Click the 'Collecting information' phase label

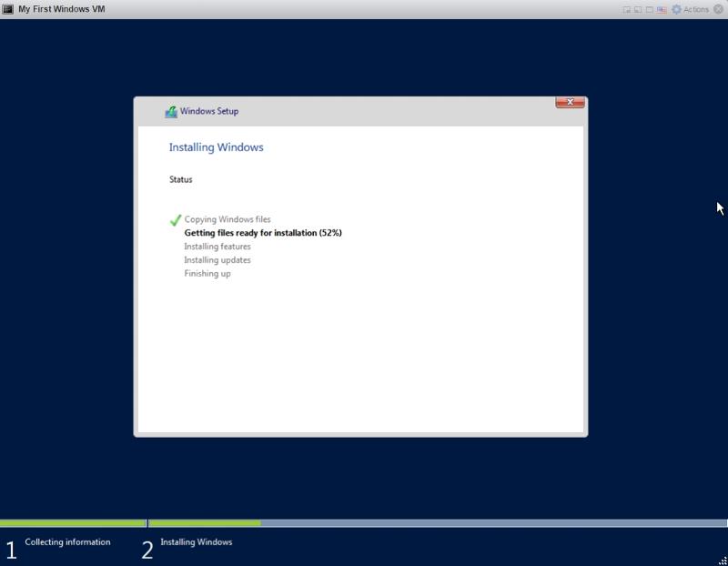coord(67,541)
